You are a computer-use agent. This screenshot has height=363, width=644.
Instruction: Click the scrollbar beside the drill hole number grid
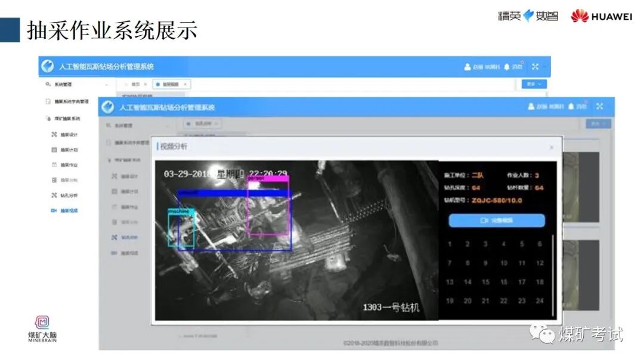[x=552, y=275]
